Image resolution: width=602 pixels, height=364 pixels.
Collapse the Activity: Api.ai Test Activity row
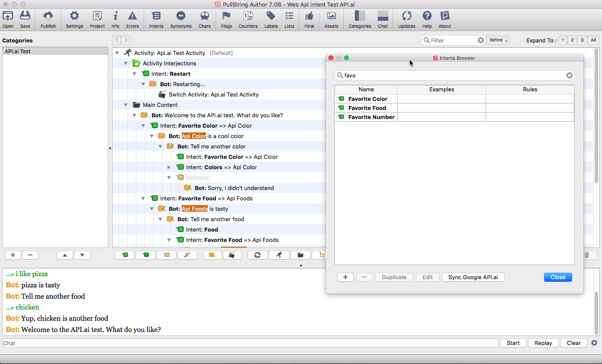pos(117,53)
